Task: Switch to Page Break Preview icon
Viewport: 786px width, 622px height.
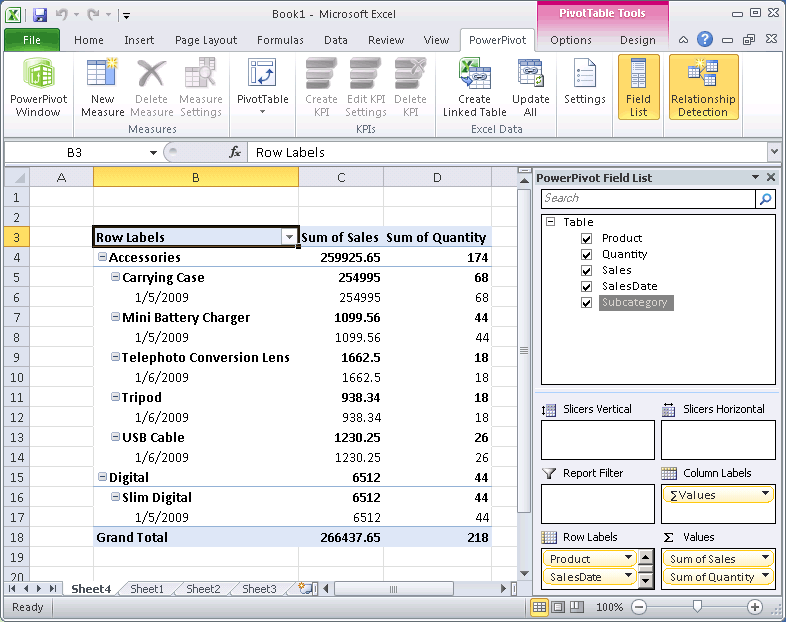Action: click(577, 607)
